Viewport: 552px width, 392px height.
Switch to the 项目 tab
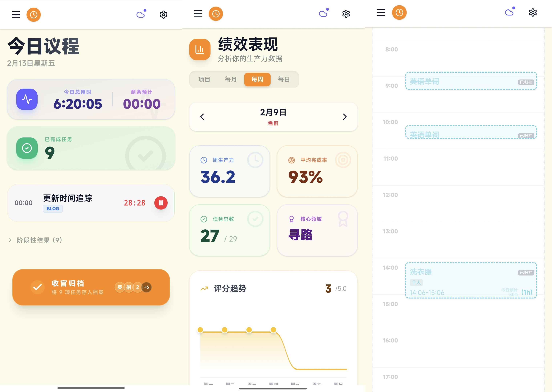[204, 79]
